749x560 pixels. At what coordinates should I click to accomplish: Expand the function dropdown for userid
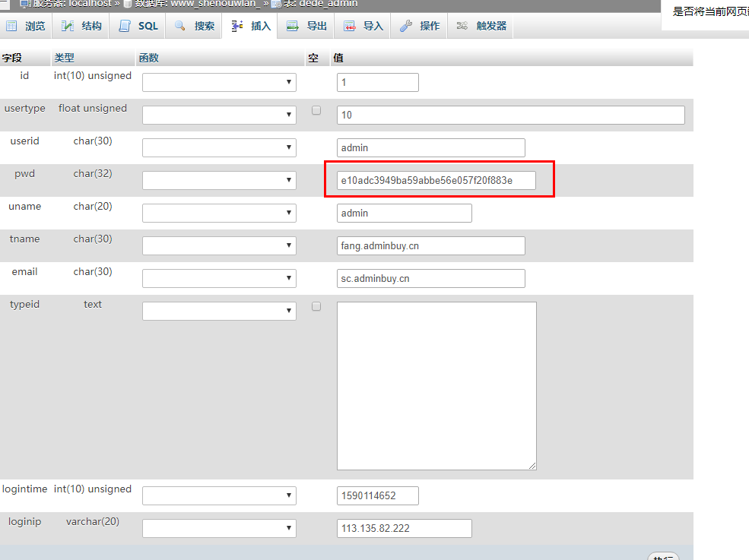pyautogui.click(x=219, y=147)
